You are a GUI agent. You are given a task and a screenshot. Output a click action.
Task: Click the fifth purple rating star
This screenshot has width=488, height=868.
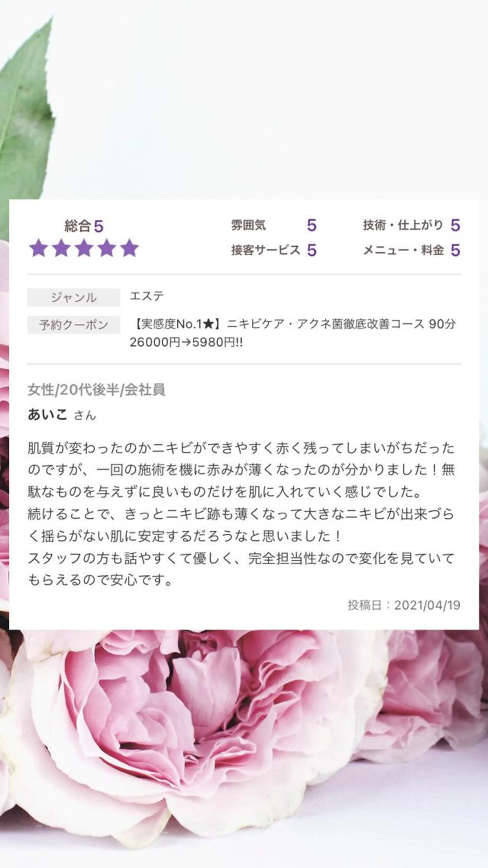pyautogui.click(x=130, y=248)
